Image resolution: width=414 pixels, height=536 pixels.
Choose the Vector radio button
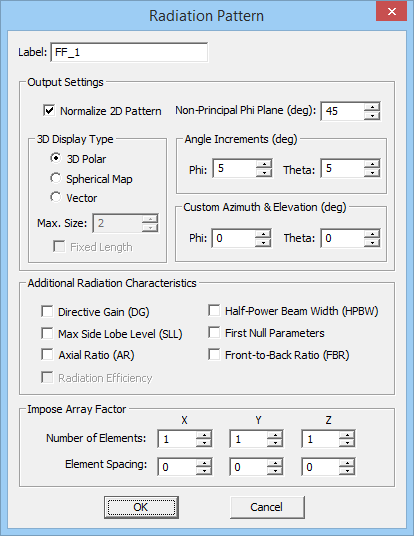pos(55,197)
